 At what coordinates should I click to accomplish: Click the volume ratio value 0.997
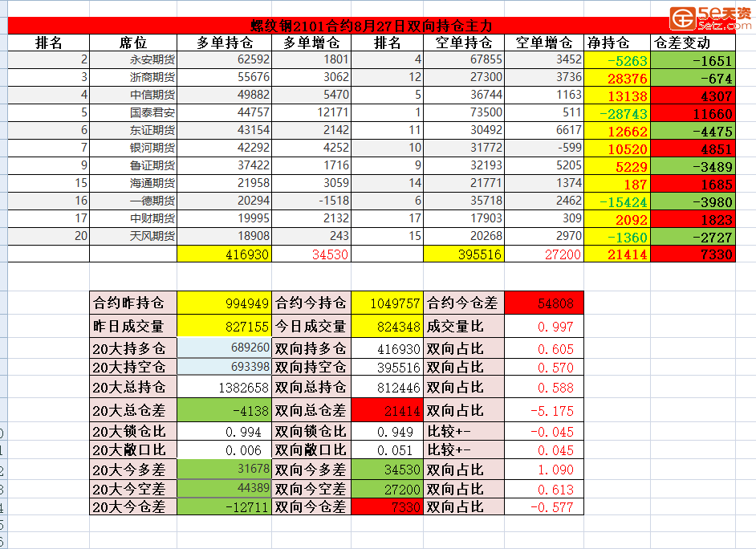(544, 327)
